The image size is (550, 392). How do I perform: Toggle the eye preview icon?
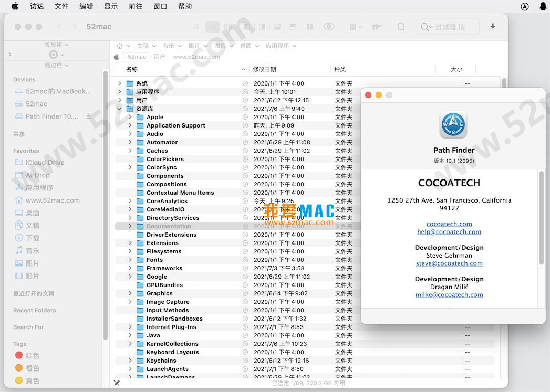[329, 27]
